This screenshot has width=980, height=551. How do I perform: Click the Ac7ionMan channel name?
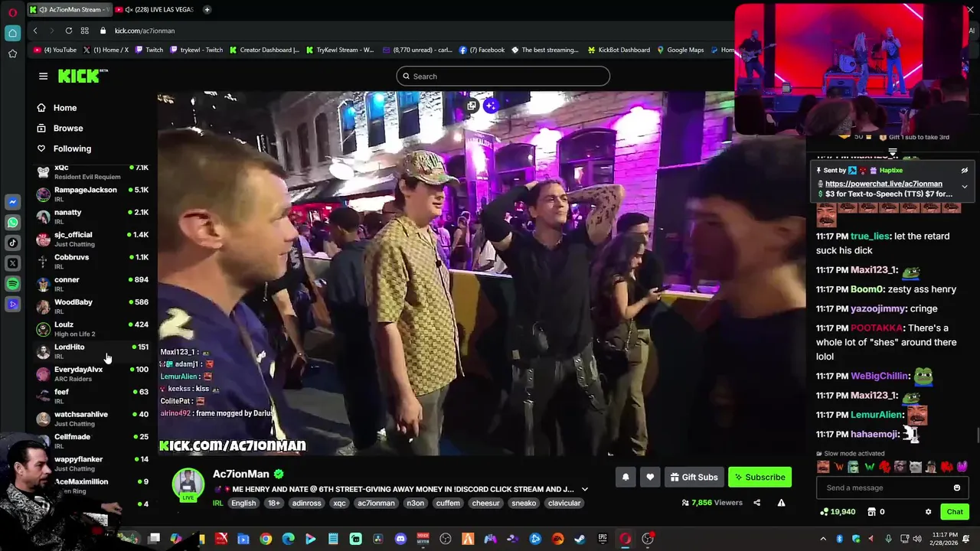click(241, 474)
